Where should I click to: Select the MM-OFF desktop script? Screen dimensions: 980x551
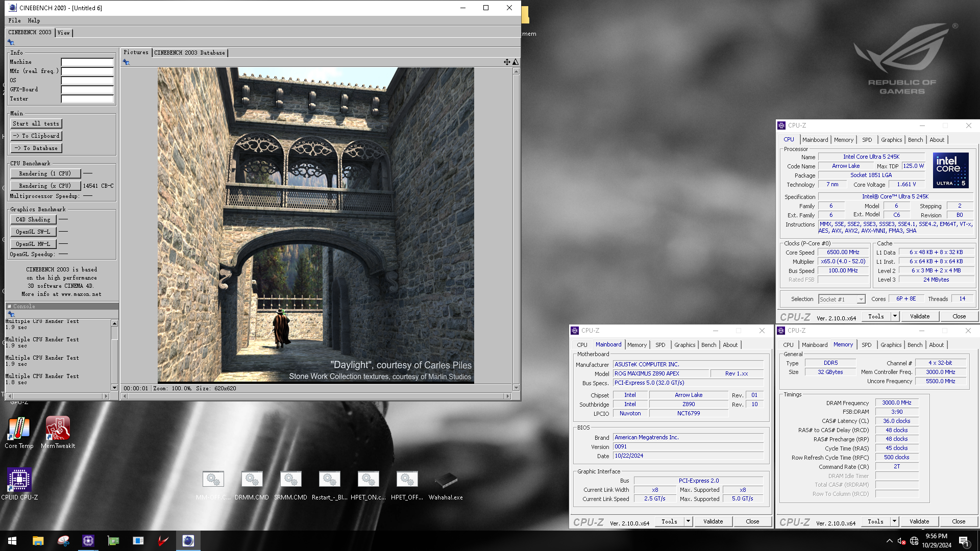pyautogui.click(x=213, y=485)
